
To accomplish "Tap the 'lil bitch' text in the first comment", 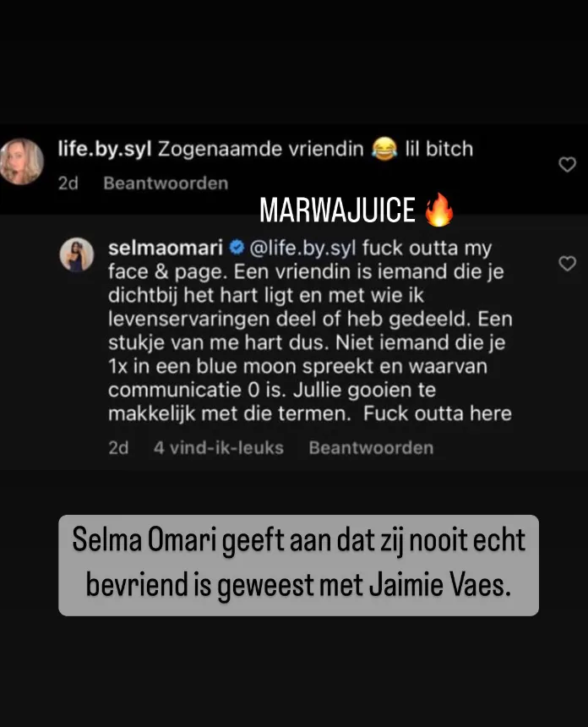I will click(439, 150).
